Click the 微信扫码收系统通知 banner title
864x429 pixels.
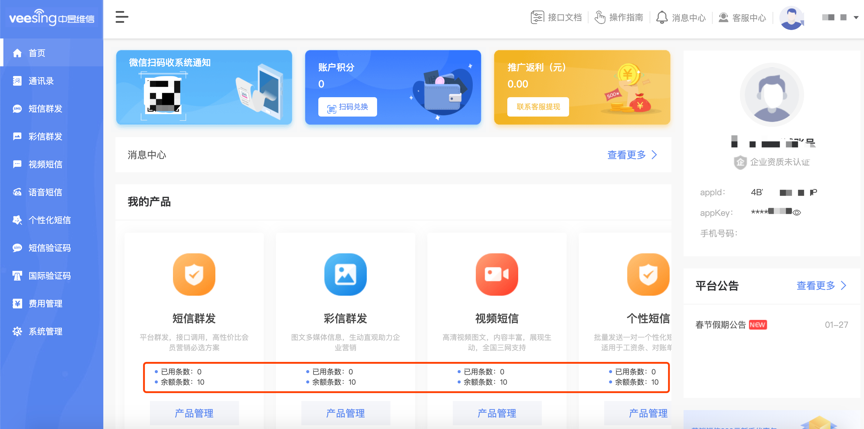coord(170,63)
